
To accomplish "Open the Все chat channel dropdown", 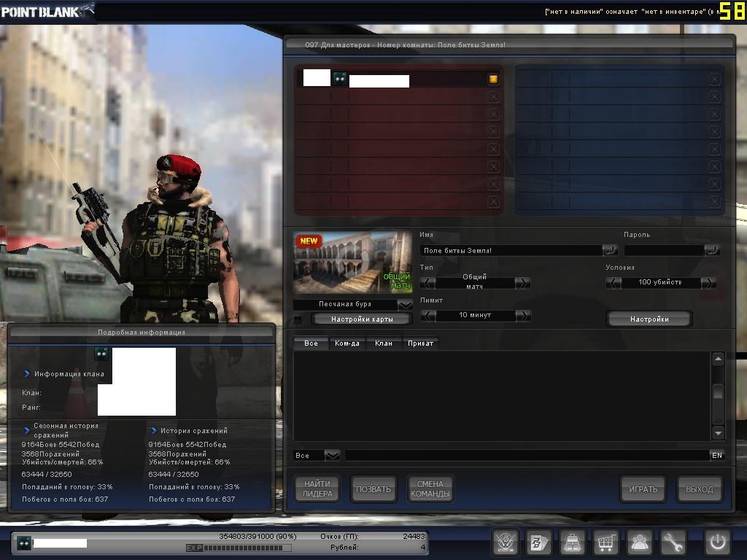I will (x=332, y=455).
